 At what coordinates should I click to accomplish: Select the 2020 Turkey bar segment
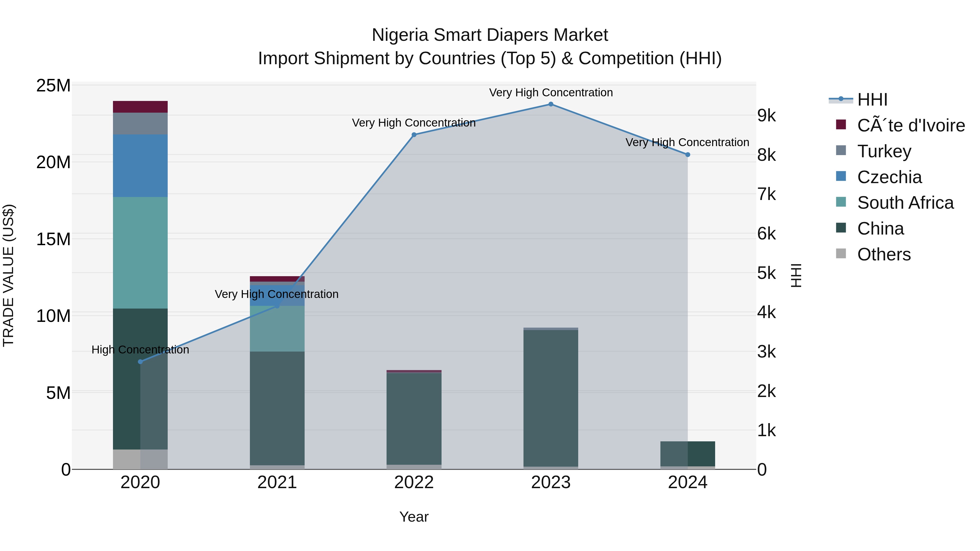(x=140, y=124)
